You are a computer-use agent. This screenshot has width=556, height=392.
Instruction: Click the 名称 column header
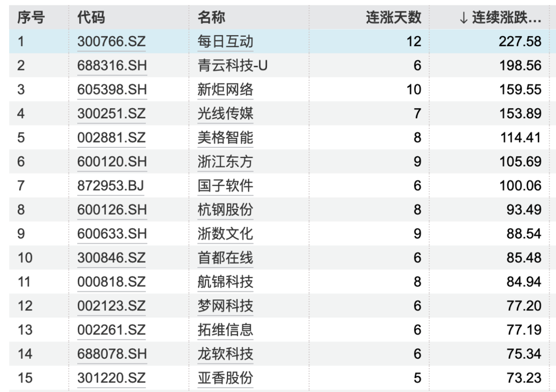click(211, 18)
